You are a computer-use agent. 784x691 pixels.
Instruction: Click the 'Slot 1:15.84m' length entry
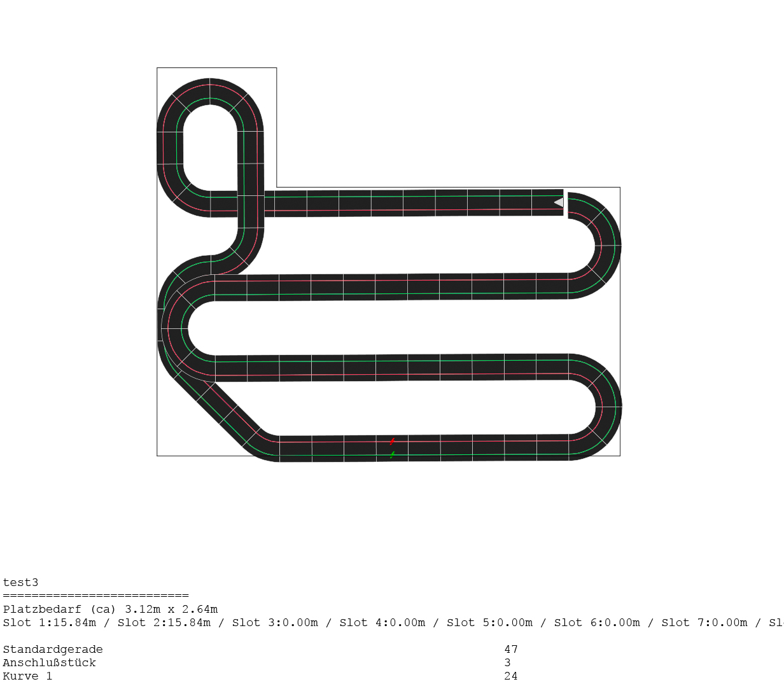50,622
